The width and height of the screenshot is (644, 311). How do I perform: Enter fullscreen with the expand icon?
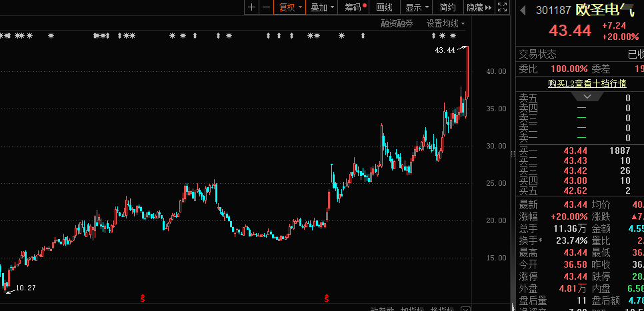502,7
